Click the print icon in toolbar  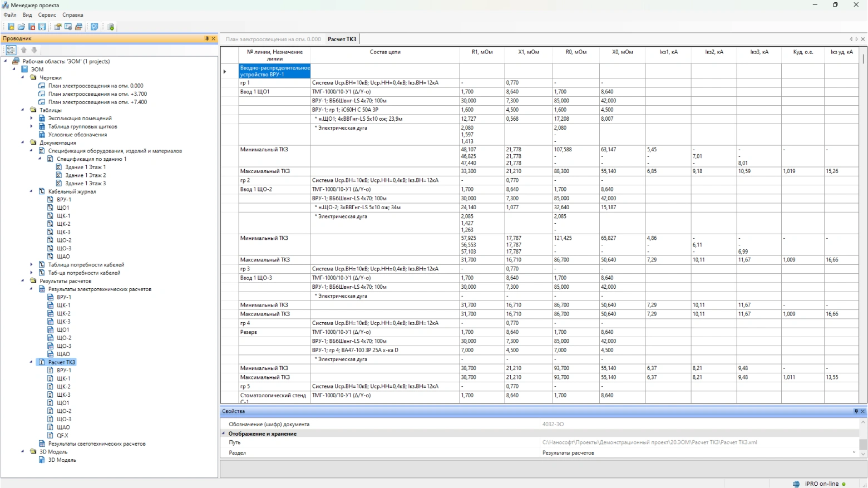(78, 27)
